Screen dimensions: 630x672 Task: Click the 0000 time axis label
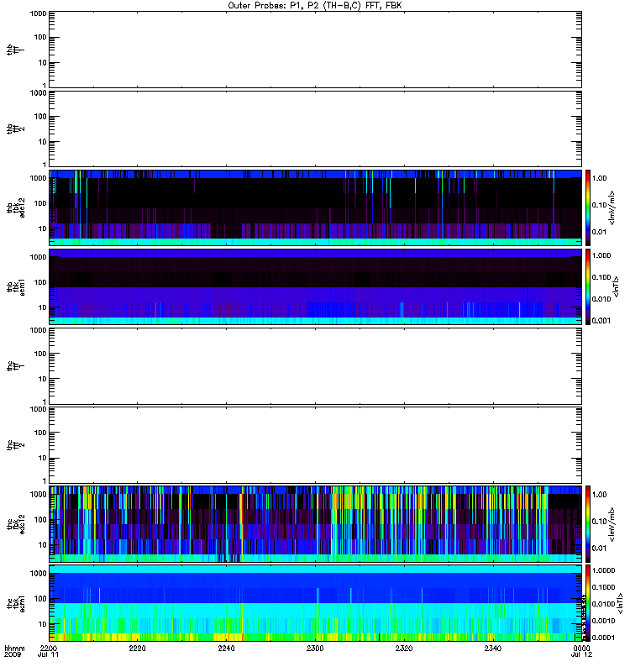581,648
